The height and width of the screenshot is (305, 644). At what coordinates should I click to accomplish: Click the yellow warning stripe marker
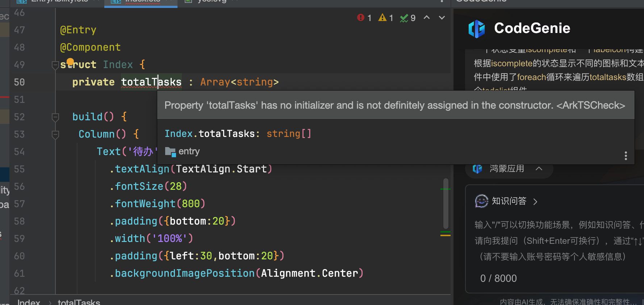[446, 235]
